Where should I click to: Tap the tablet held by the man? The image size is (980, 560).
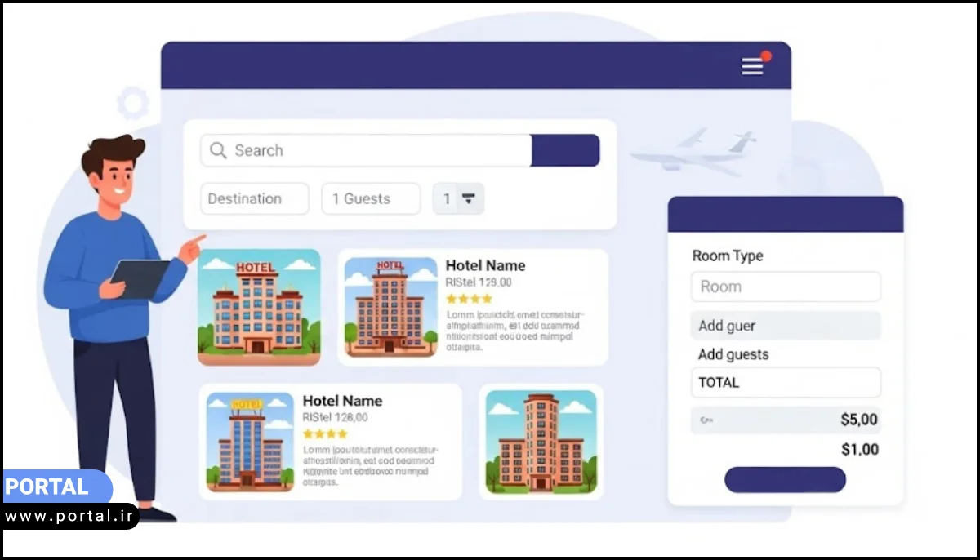click(x=140, y=278)
